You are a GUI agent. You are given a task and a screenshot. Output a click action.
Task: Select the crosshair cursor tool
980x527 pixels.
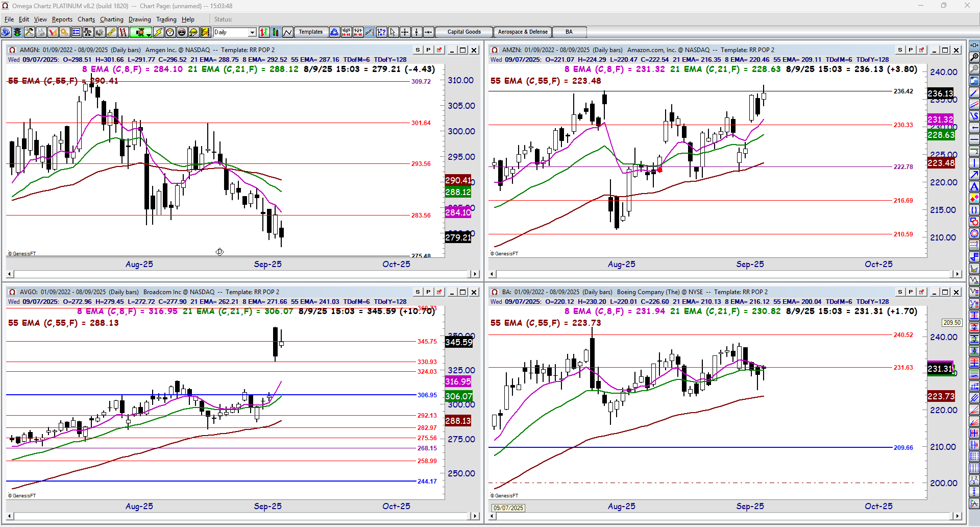pos(405,32)
